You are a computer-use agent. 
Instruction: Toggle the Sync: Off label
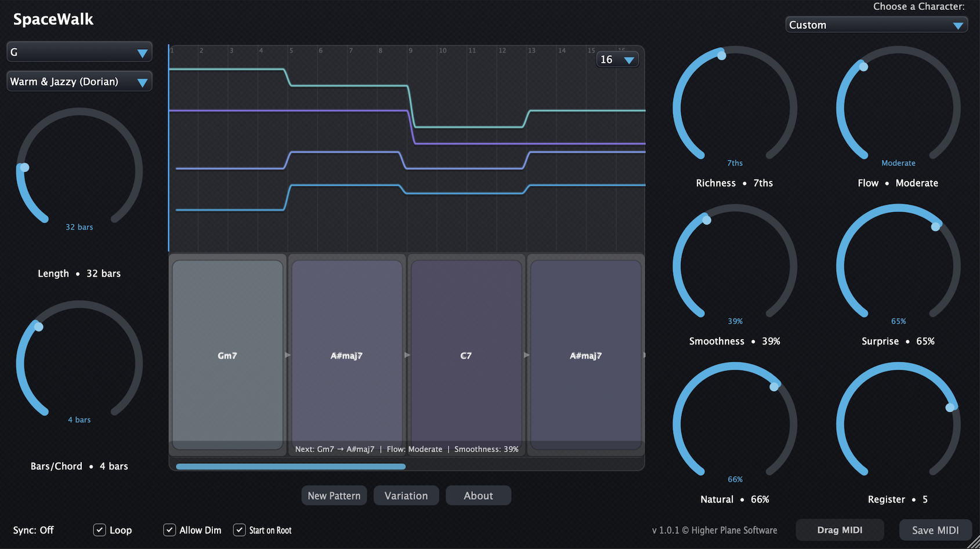pyautogui.click(x=34, y=530)
